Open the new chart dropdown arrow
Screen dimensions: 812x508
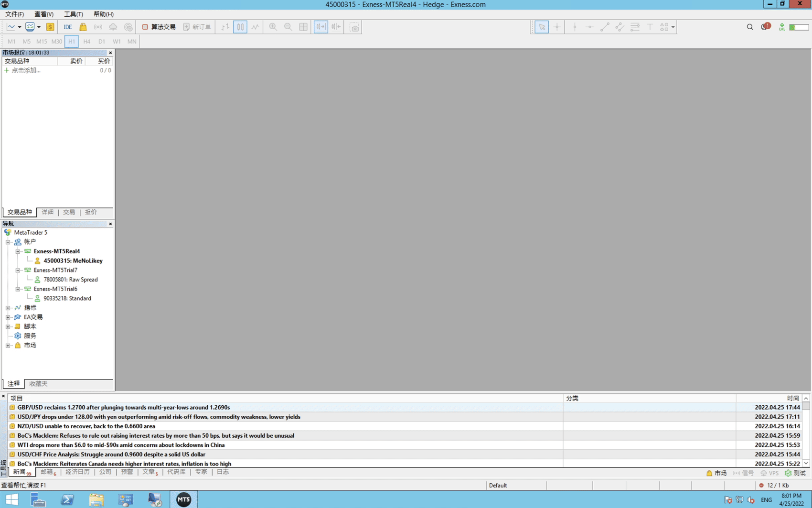point(20,27)
